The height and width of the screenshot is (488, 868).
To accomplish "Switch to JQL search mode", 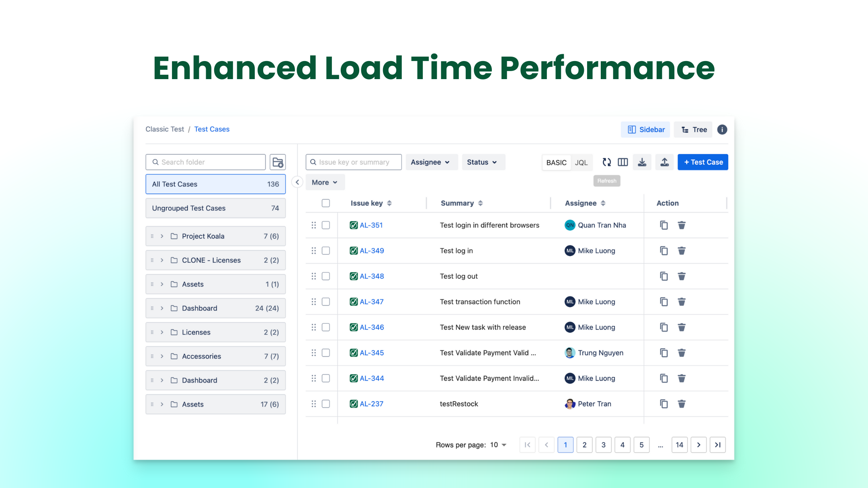I will [x=581, y=162].
